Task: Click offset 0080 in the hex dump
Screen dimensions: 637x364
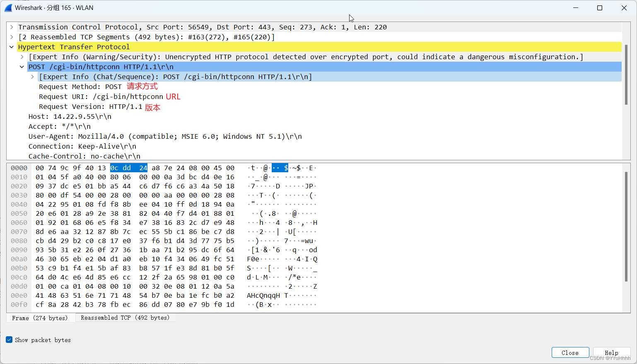Action: pyautogui.click(x=19, y=241)
